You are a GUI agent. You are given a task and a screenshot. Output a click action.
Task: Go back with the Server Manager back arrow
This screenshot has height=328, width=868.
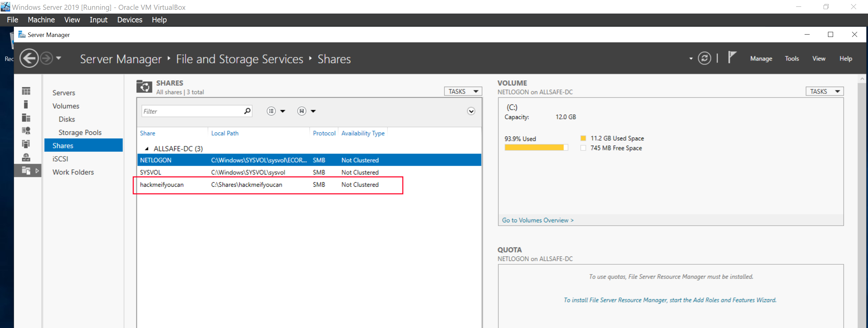point(29,58)
